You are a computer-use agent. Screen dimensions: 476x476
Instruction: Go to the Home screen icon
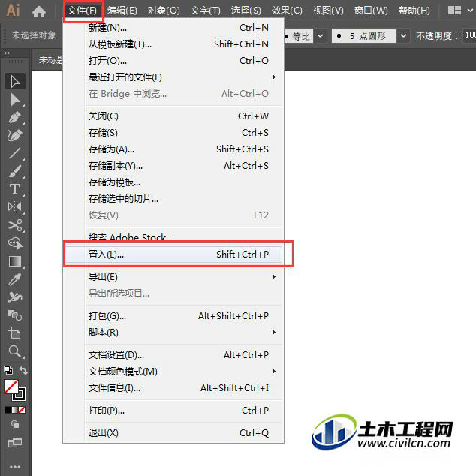(x=39, y=11)
